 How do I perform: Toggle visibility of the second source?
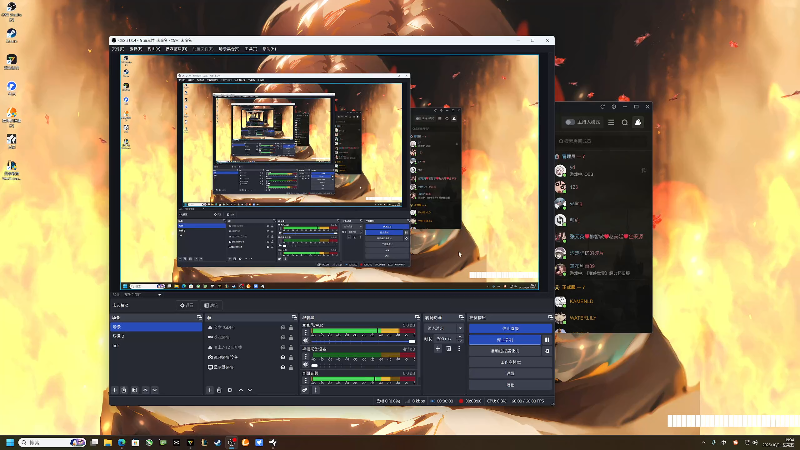pos(283,337)
